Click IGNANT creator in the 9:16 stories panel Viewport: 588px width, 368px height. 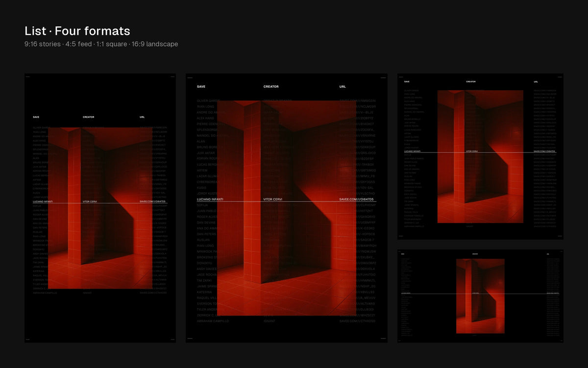click(x=87, y=293)
